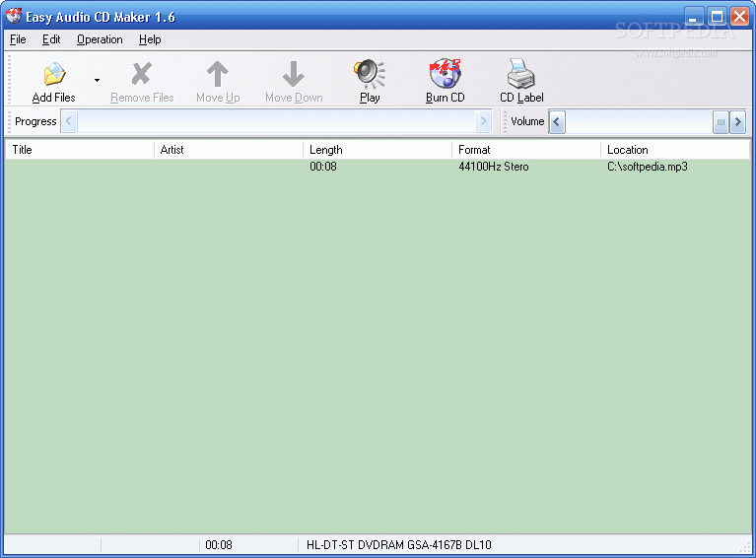Screen dimensions: 756x558
Task: Increase volume with right arrow
Action: [x=737, y=121]
